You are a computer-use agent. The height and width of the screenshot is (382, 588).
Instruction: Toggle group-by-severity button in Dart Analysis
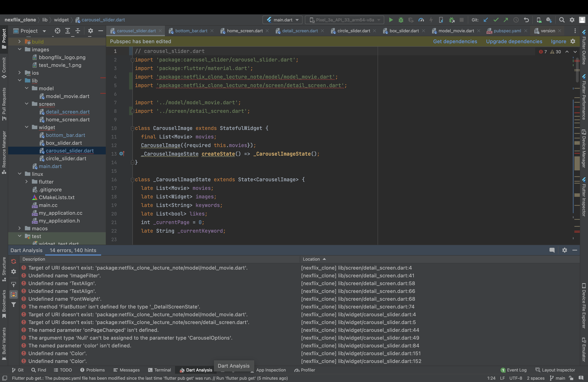pos(14,294)
